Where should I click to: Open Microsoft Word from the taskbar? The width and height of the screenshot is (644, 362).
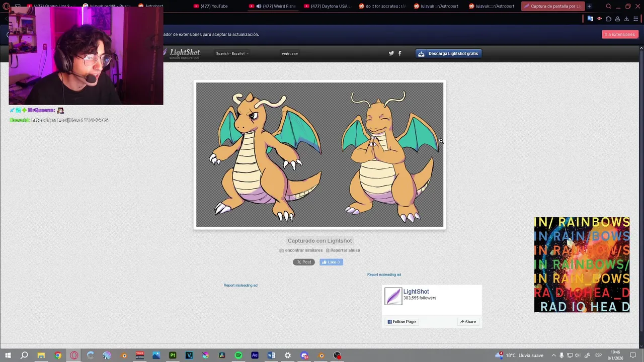point(271,355)
